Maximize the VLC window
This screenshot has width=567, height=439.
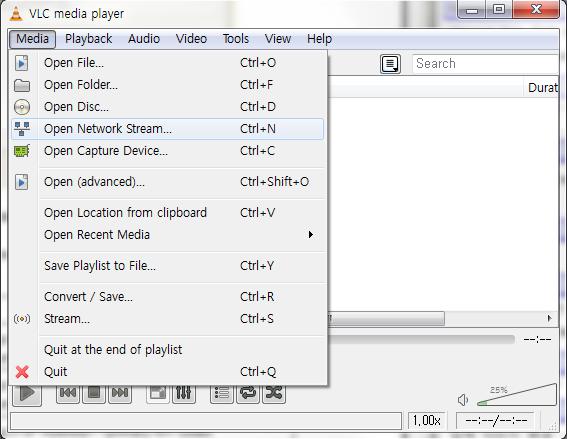coord(499,9)
